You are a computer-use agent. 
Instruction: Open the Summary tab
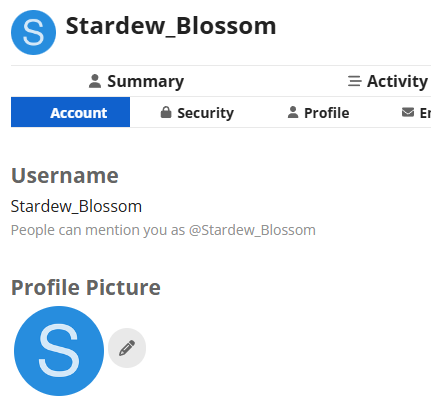click(x=136, y=81)
